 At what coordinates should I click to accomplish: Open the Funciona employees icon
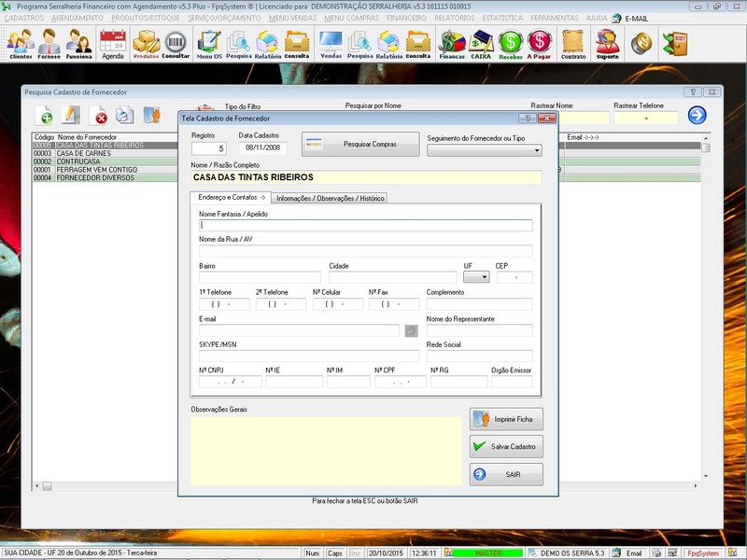pos(78,44)
